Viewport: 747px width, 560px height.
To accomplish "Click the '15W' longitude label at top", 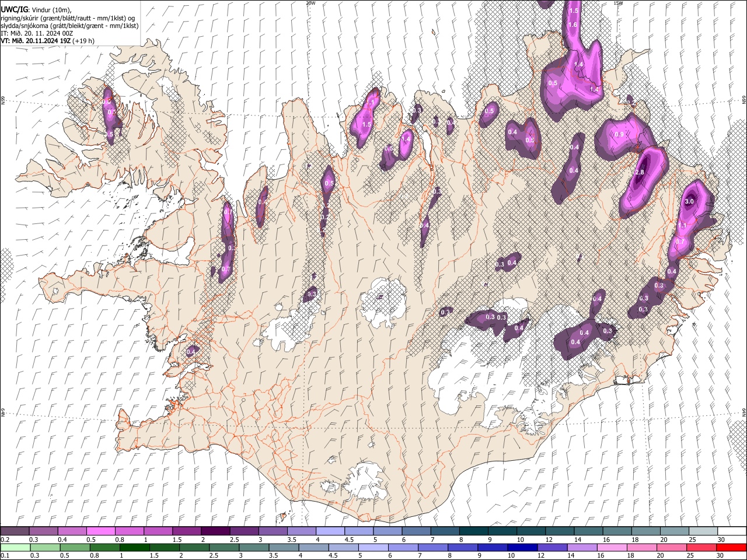I will pos(617,3).
